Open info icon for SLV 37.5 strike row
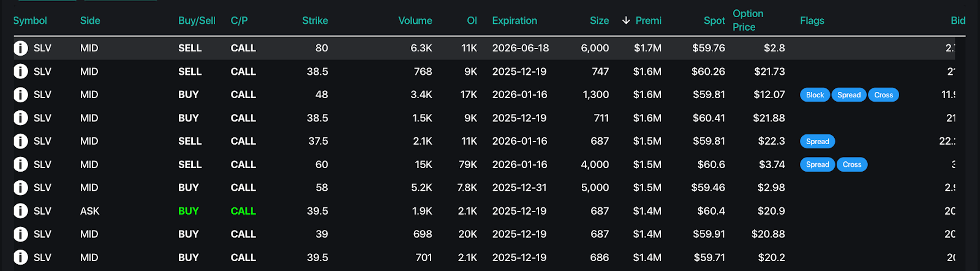Image resolution: width=980 pixels, height=271 pixels. pyautogui.click(x=21, y=141)
